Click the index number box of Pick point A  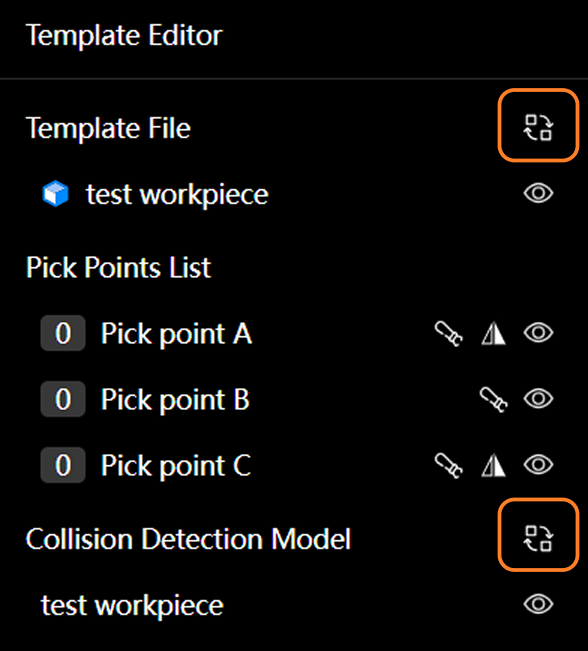point(63,333)
